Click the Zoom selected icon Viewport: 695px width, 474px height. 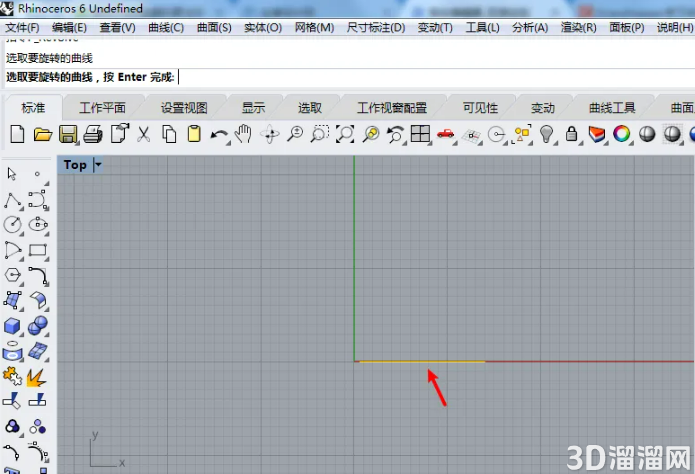371,134
